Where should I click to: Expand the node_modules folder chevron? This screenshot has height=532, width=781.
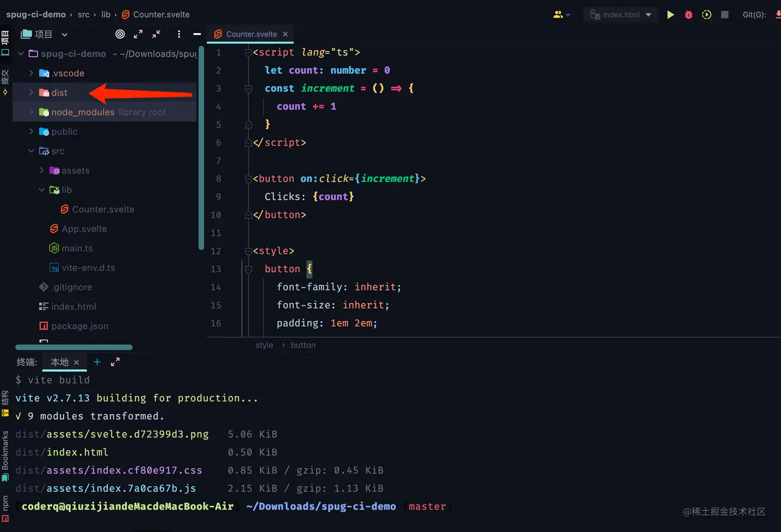31,112
